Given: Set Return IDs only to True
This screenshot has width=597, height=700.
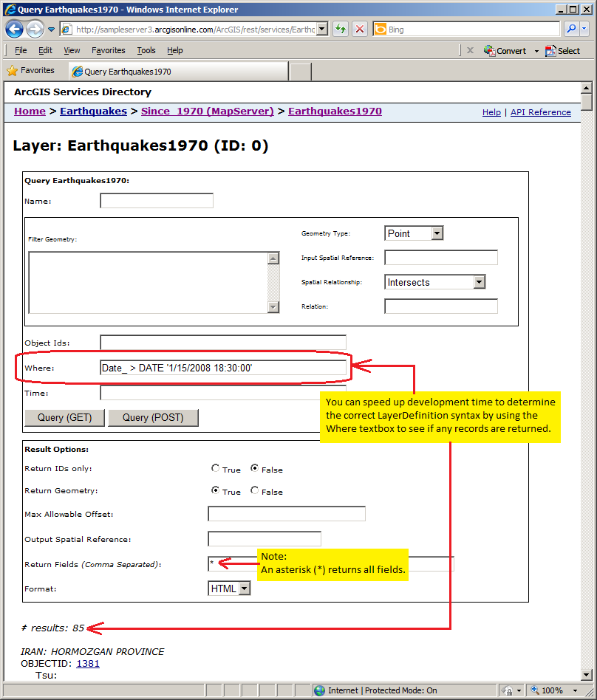Looking at the screenshot, I should [214, 469].
